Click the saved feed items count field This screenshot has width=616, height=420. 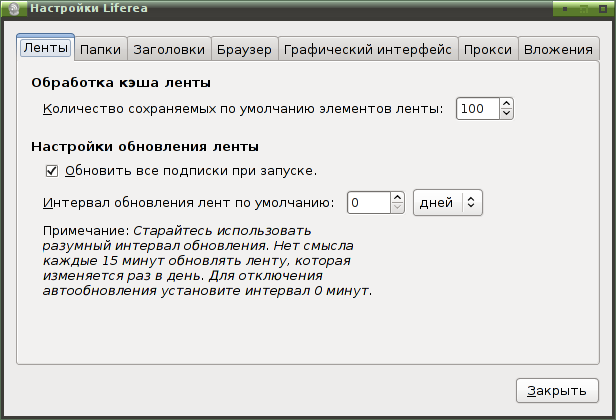(x=478, y=109)
